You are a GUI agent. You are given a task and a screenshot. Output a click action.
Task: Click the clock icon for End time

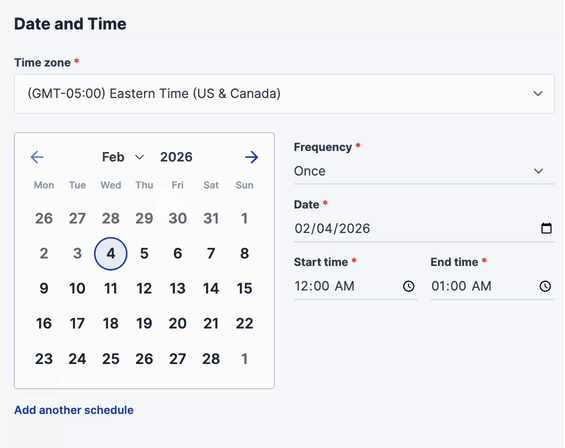[545, 286]
